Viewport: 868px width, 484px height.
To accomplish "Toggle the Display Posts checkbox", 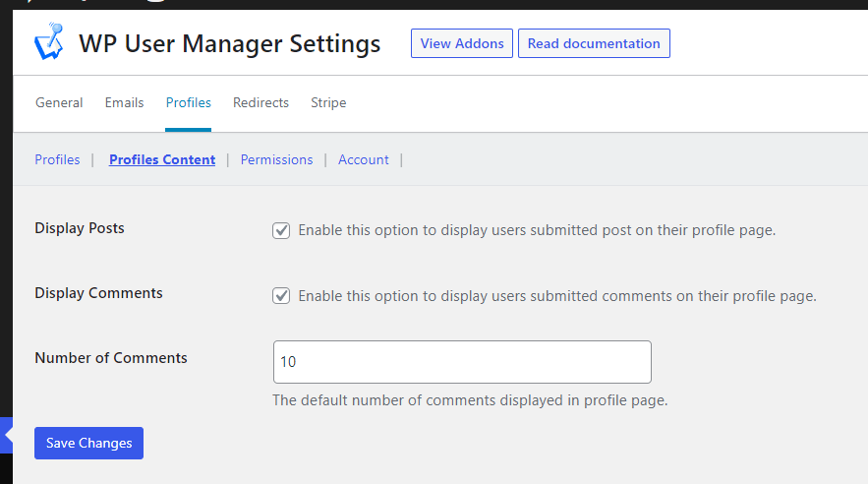I will [281, 230].
